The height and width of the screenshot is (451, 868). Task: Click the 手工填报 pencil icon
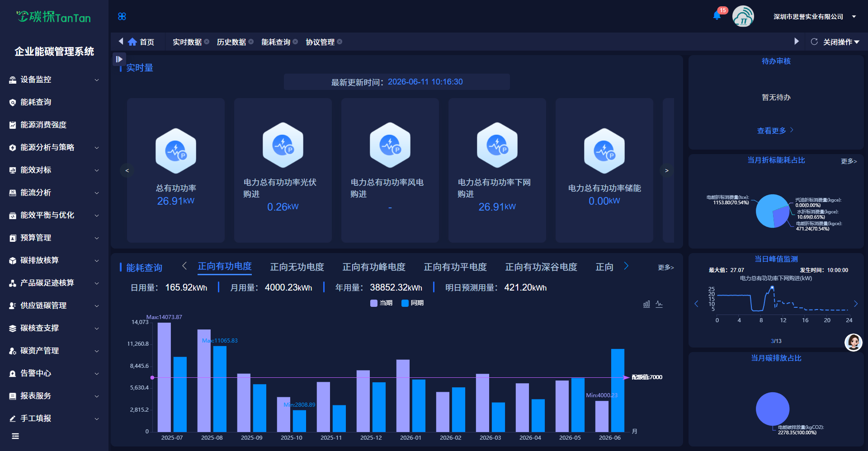click(x=13, y=419)
